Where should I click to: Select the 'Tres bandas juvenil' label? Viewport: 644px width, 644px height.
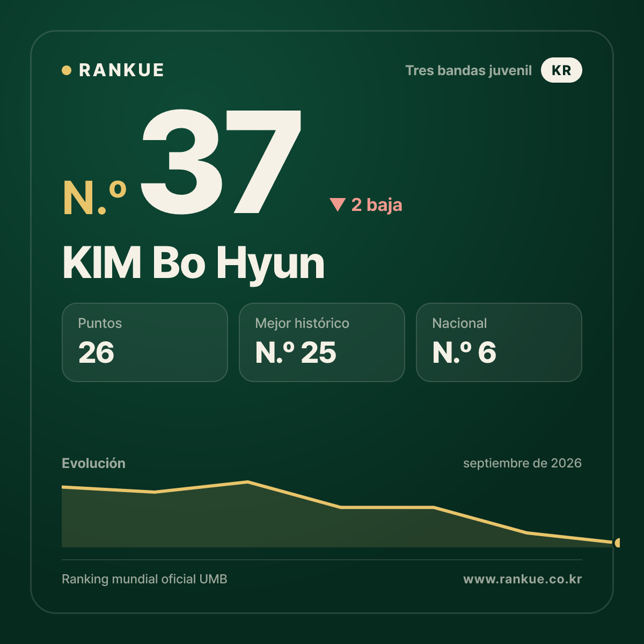469,70
